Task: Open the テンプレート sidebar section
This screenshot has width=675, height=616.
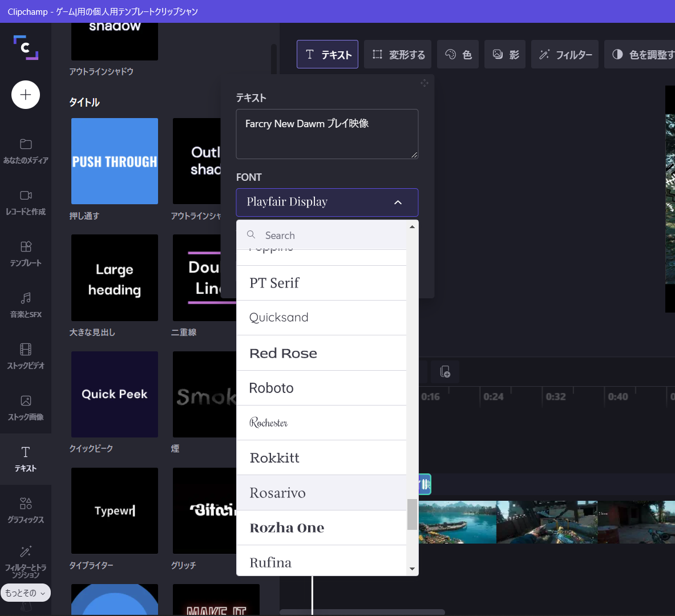Action: [x=26, y=254]
